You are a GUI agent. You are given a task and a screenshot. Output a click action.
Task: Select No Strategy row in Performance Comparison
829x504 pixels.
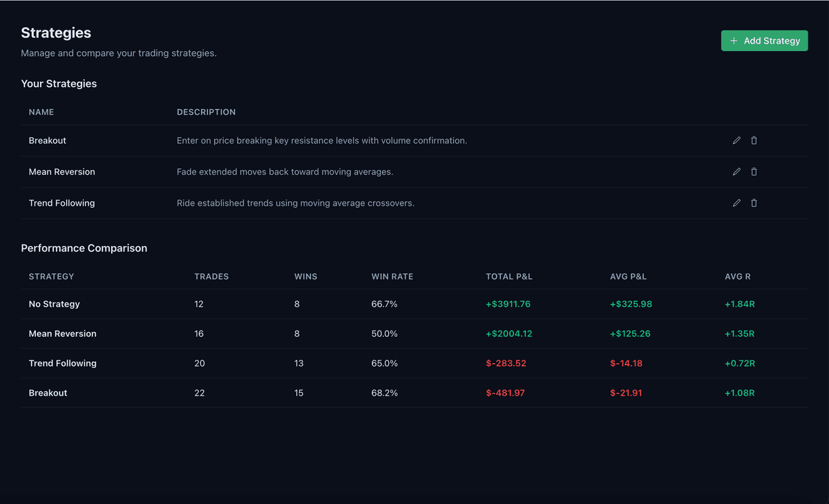point(55,304)
